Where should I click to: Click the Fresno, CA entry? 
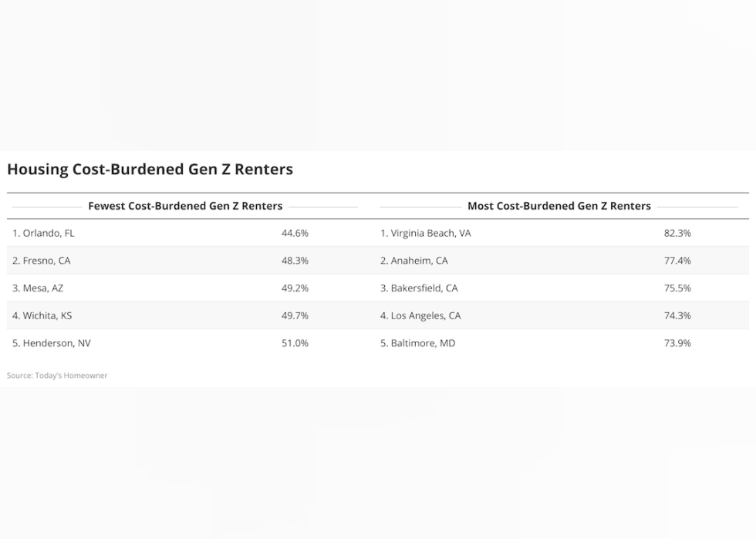click(x=41, y=261)
